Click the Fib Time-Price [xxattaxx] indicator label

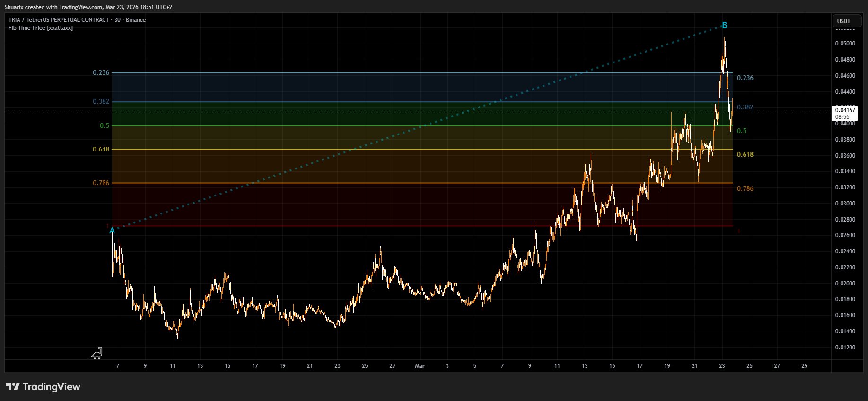point(41,28)
